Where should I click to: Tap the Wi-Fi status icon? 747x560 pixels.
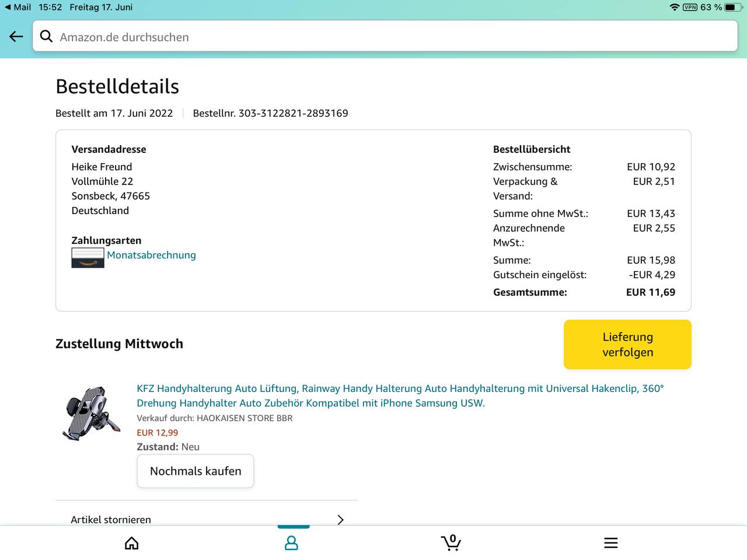point(675,7)
